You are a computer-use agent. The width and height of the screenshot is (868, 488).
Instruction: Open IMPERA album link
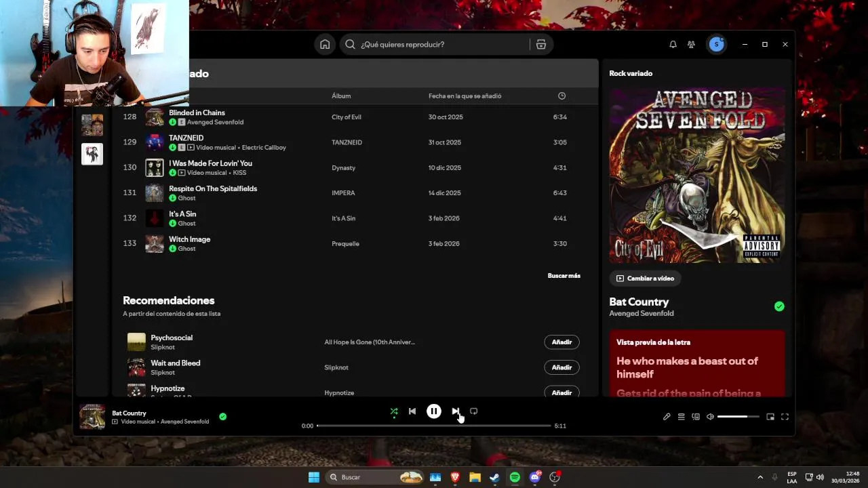(343, 193)
